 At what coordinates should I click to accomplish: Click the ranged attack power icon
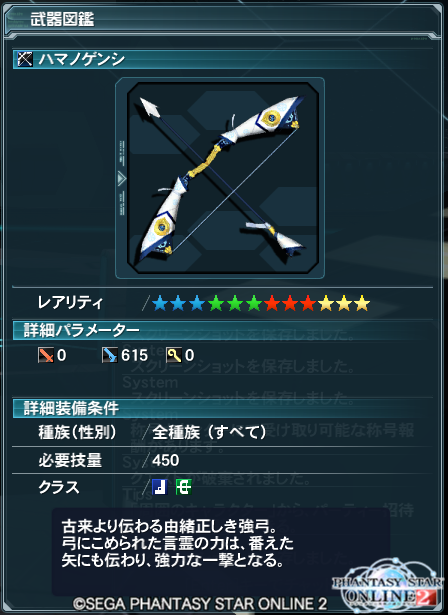[109, 355]
